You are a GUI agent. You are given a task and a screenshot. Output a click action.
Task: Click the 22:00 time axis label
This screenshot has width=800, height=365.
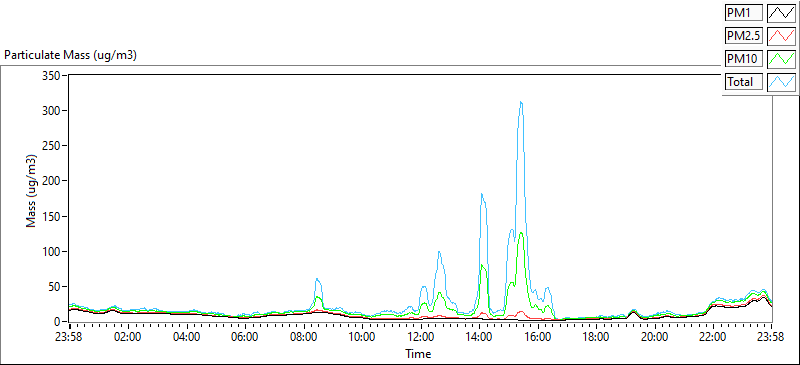(713, 336)
